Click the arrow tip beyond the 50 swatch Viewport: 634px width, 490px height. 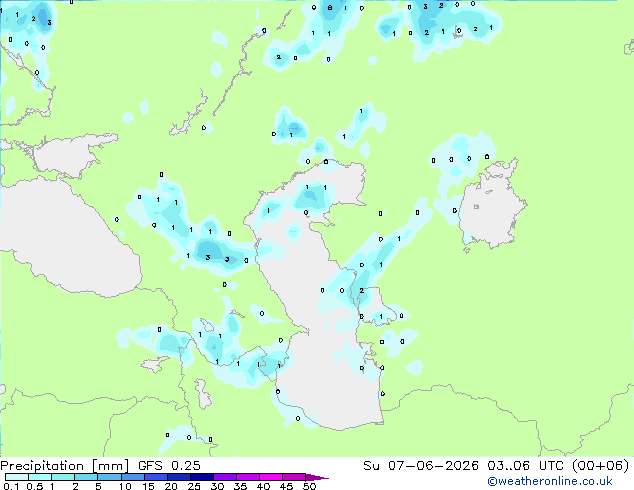pyautogui.click(x=317, y=478)
